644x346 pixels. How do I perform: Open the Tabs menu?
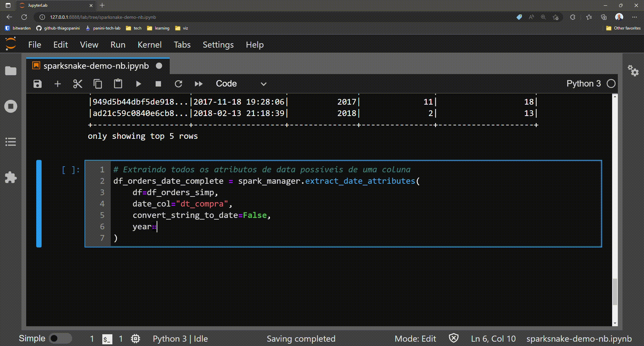tap(182, 45)
